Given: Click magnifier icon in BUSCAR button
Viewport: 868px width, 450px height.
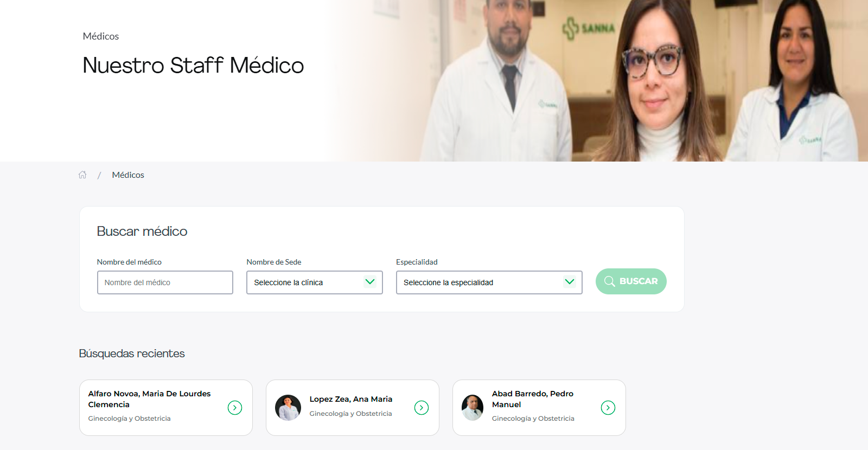Looking at the screenshot, I should click(x=610, y=281).
